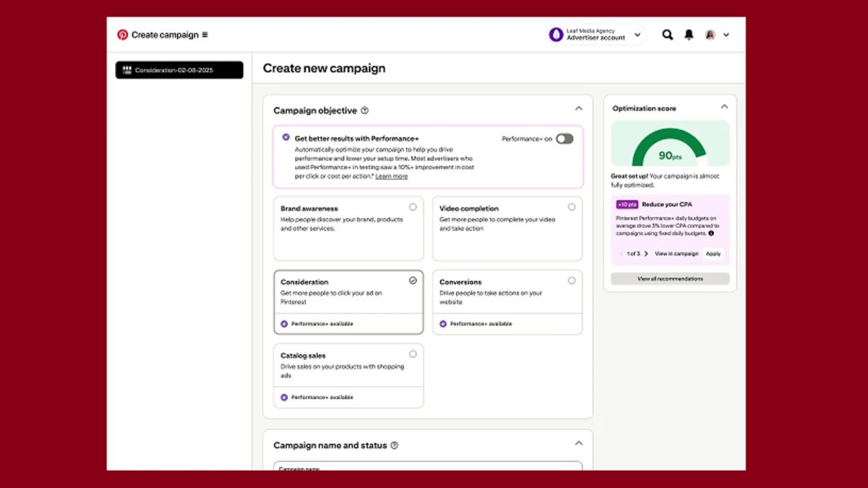This screenshot has height=488, width=868.
Task: Click the Brand awareness card title
Action: click(x=309, y=208)
